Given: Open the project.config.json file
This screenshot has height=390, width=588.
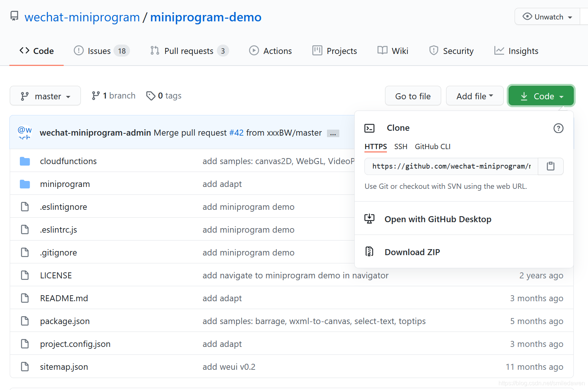Looking at the screenshot, I should (75, 344).
